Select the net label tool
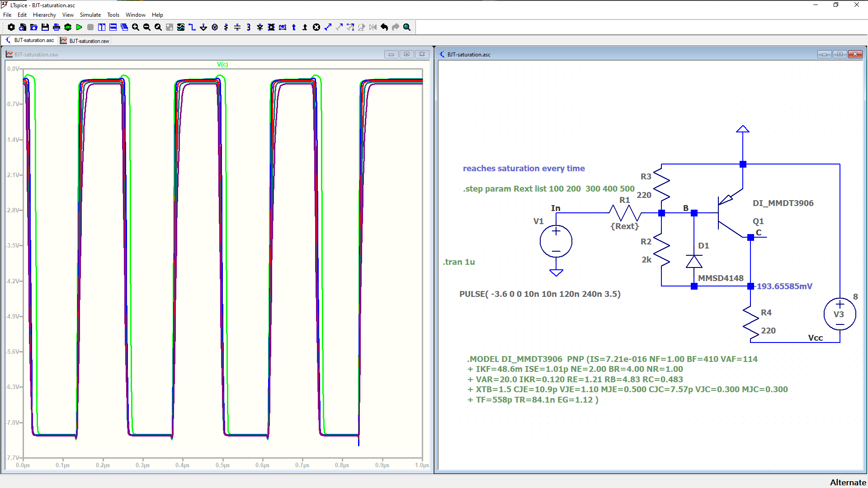This screenshot has width=868, height=488. pos(283,27)
